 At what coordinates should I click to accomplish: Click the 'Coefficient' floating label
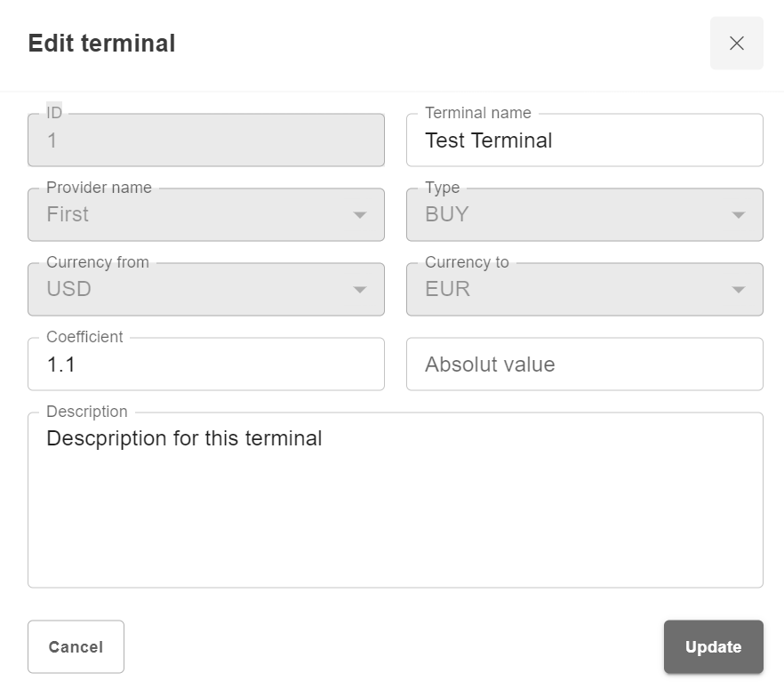pos(84,337)
